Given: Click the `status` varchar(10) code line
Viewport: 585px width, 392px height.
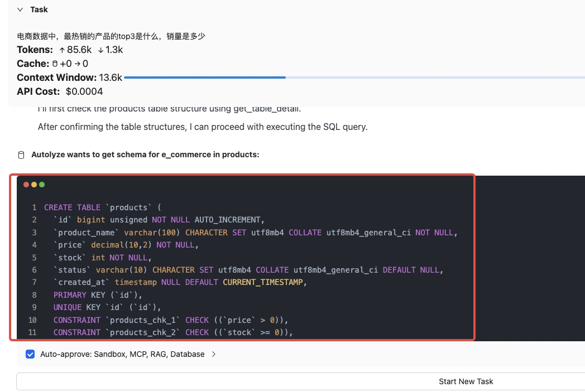Looking at the screenshot, I should 248,270.
